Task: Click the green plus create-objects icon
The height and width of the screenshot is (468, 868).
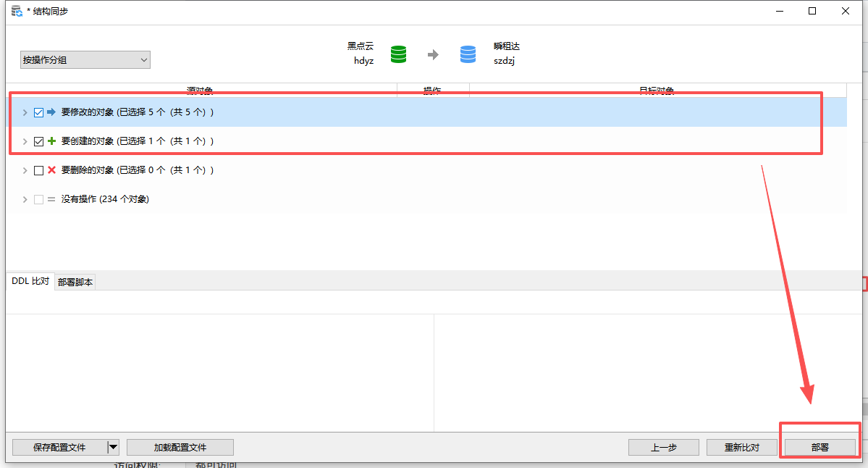Action: (51, 141)
